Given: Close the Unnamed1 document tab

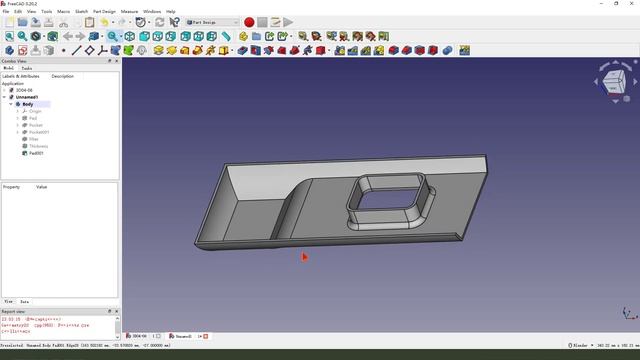Looking at the screenshot, I should (x=206, y=336).
